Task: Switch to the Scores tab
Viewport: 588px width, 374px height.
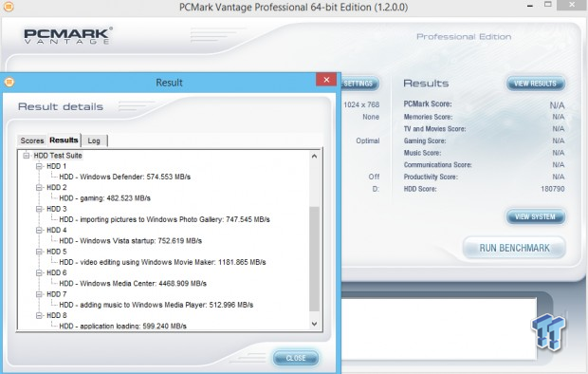Action: pyautogui.click(x=32, y=140)
